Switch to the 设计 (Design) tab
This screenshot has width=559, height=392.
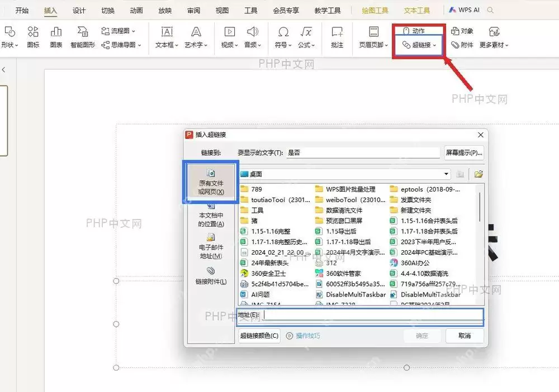tap(79, 10)
